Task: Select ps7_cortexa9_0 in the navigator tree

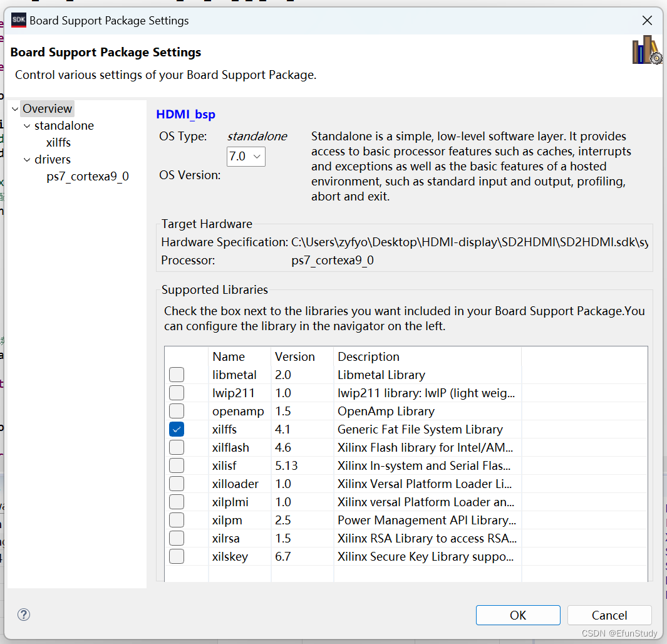Action: 88,177
